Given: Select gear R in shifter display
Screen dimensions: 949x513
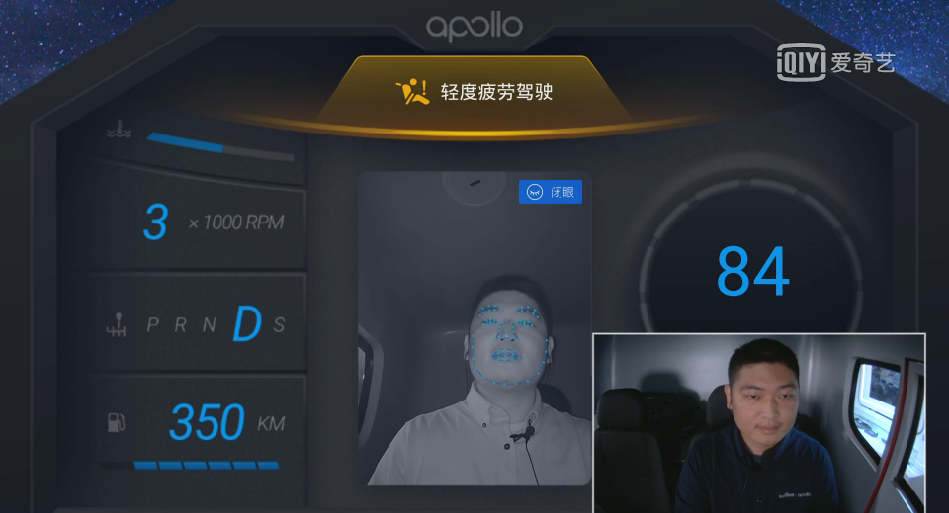Looking at the screenshot, I should [x=180, y=325].
